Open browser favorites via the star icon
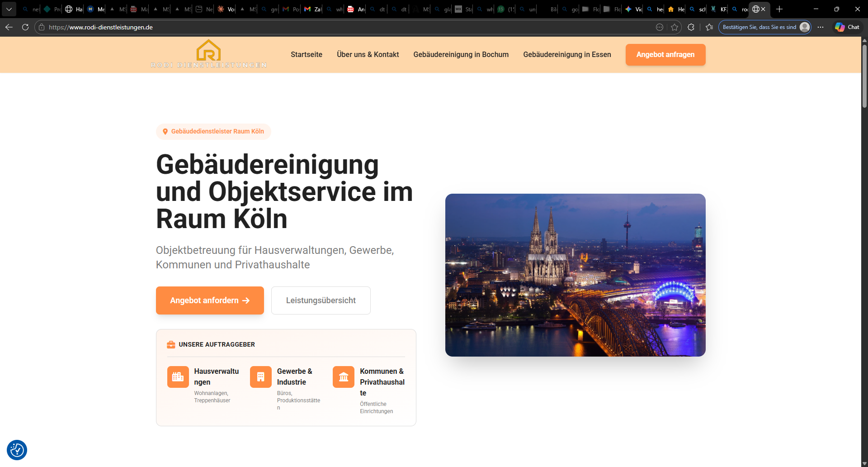The height and width of the screenshot is (467, 868). tap(675, 27)
